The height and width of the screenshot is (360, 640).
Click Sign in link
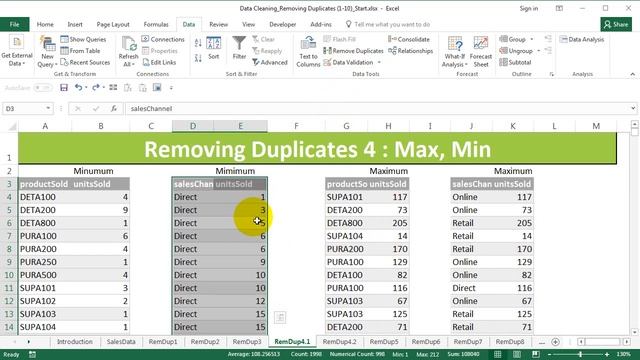[x=529, y=8]
